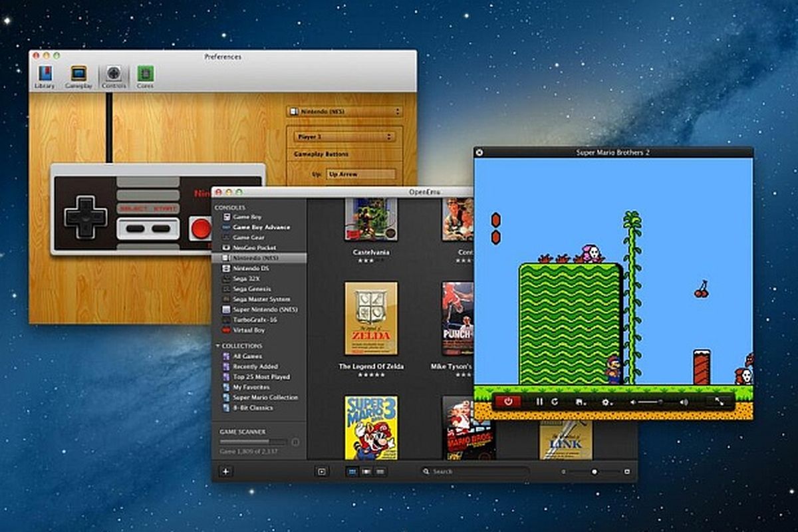Adjust the cover size slider in OpenEmu
The image size is (798, 532).
tap(594, 471)
